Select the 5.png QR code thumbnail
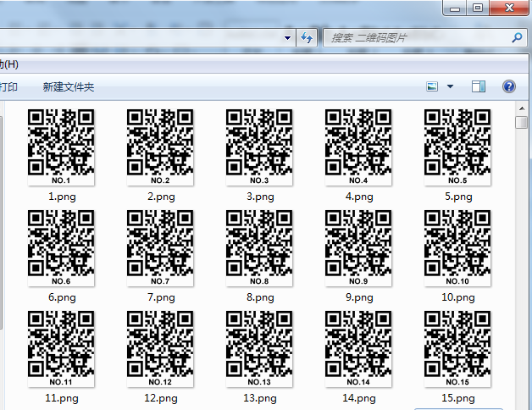This screenshot has height=410, width=532. (x=457, y=147)
